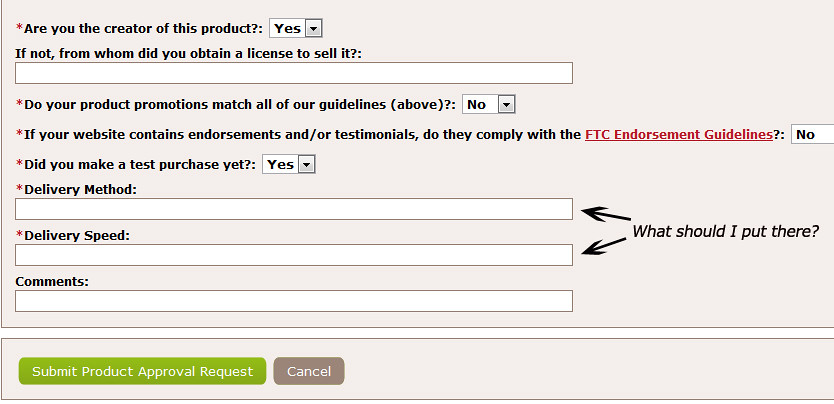Click into the Comments text box
The width and height of the screenshot is (834, 404).
[x=294, y=301]
